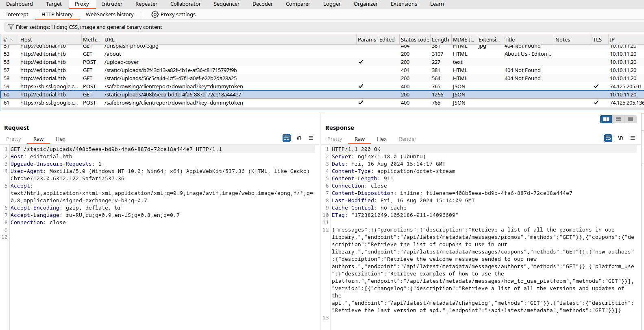Image resolution: width=644 pixels, height=330 pixels.
Task: Open the Proxy settings gear icon
Action: pos(155,15)
